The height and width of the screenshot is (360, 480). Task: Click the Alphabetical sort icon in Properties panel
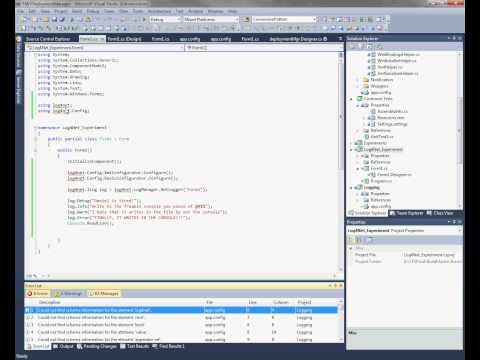pyautogui.click(x=359, y=239)
